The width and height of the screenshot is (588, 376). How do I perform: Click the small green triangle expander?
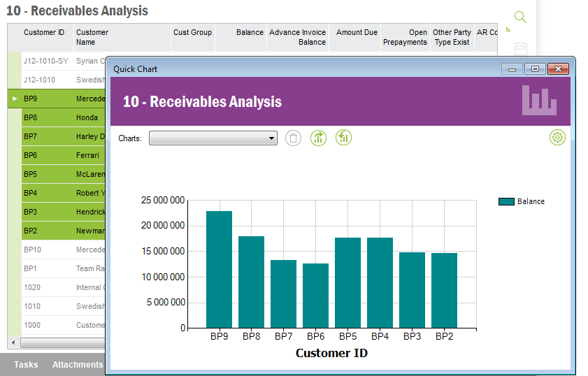tap(508, 30)
